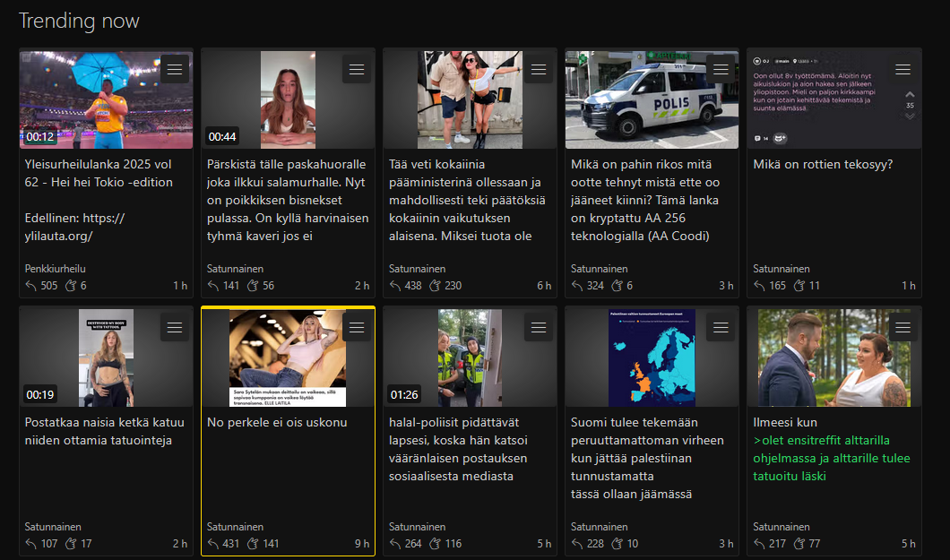Open hamburger menu on halal-poliisit card
Image resolution: width=950 pixels, height=560 pixels.
539,328
